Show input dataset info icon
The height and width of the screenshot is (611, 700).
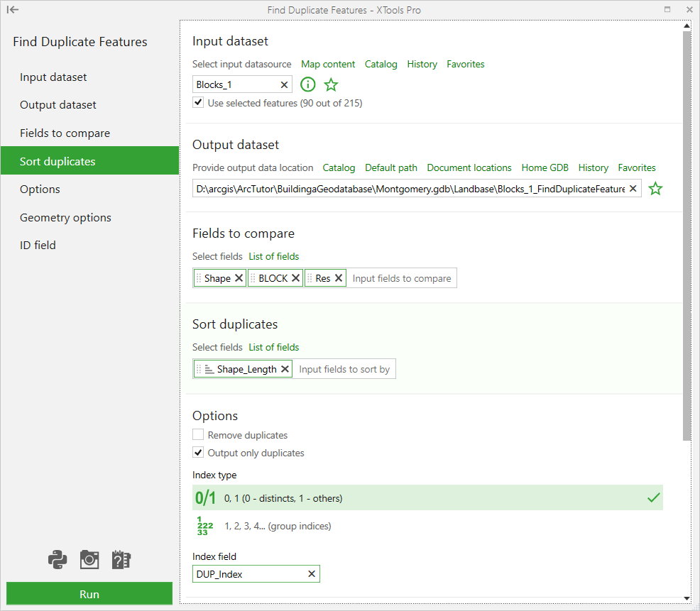point(307,84)
